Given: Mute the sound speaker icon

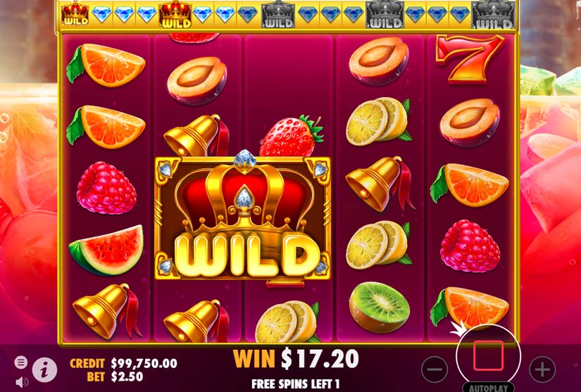Looking at the screenshot, I should point(22,381).
